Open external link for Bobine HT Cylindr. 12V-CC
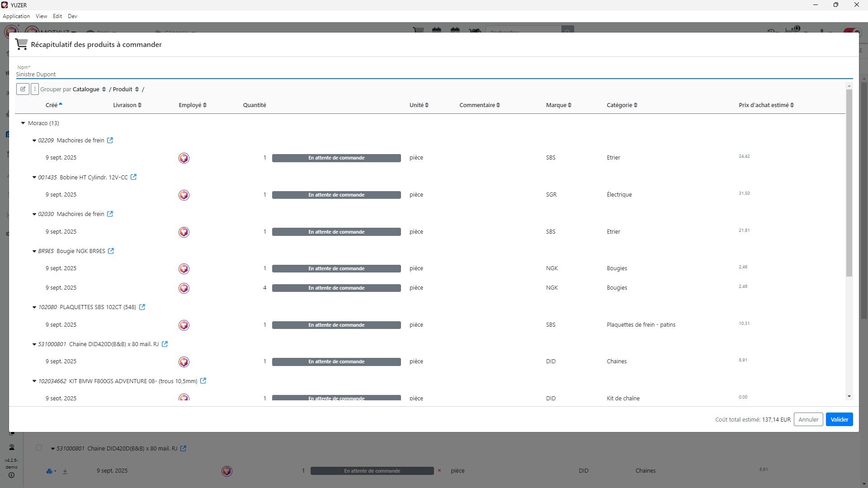Image resolution: width=868 pixels, height=488 pixels. tap(133, 177)
